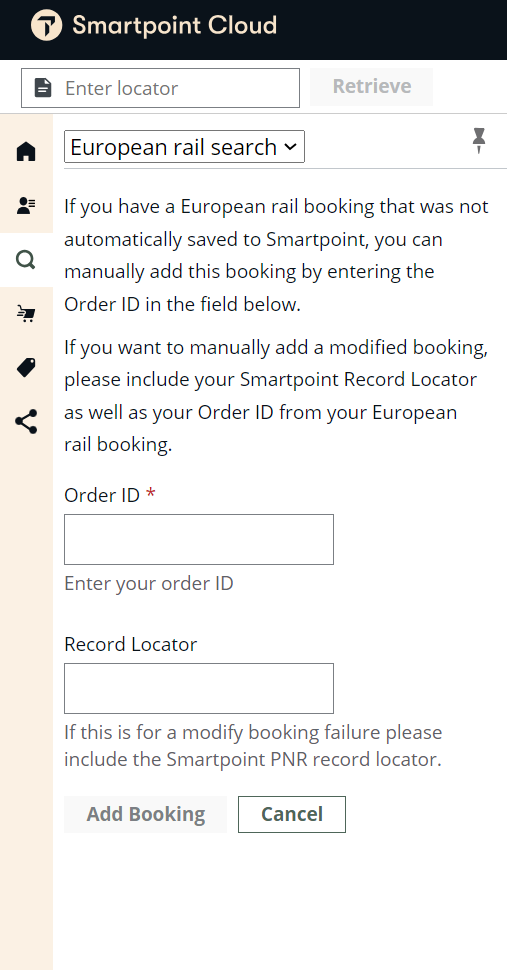Click the chevron on the rail search selector
Screen dimensions: 507x970
[x=289, y=147]
